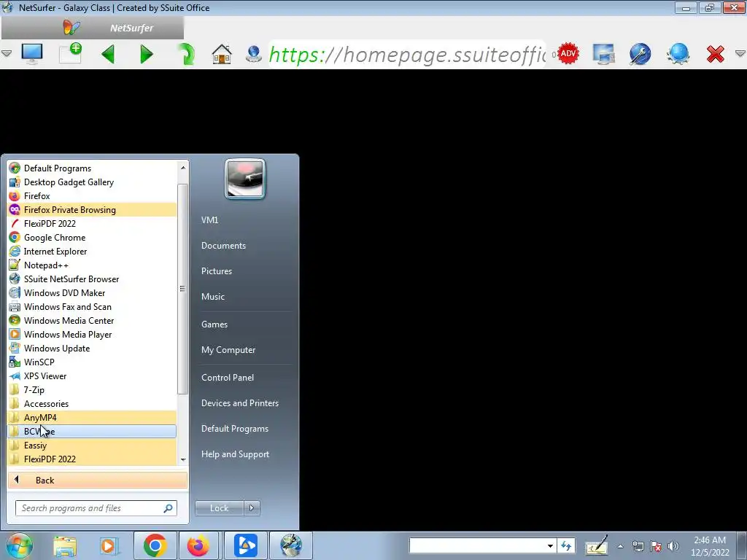
Task: Open Music from the Start menu
Action: coord(213,296)
